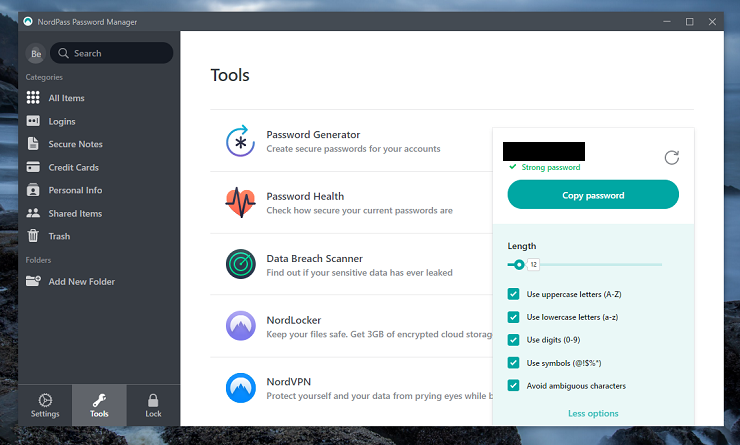
Task: Minimize the NordPass window
Action: click(667, 22)
